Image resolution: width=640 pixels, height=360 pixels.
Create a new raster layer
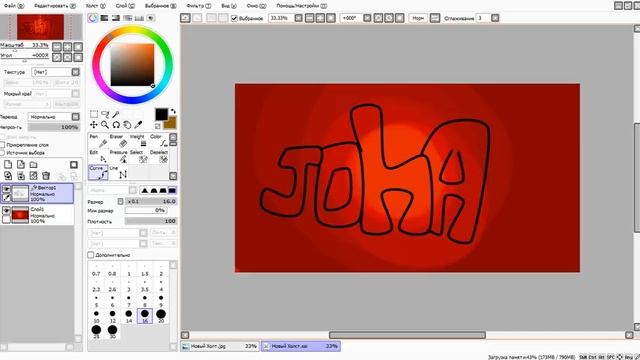tap(8, 164)
